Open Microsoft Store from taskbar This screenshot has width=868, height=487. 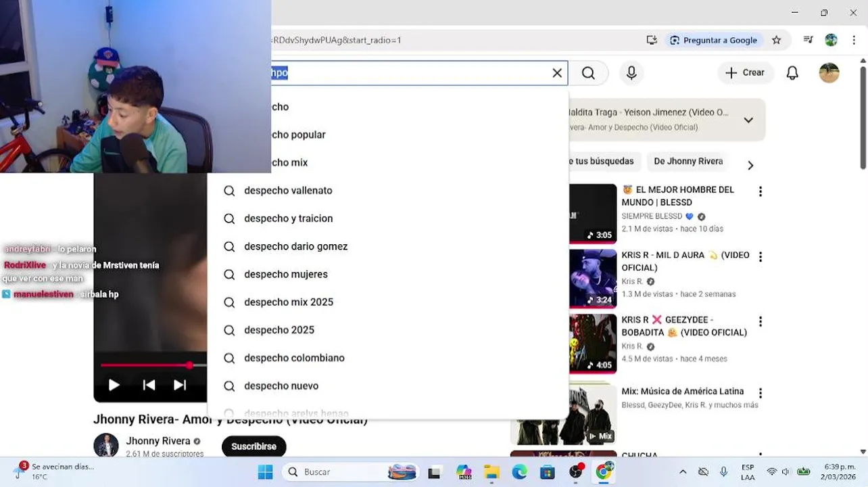click(x=547, y=472)
